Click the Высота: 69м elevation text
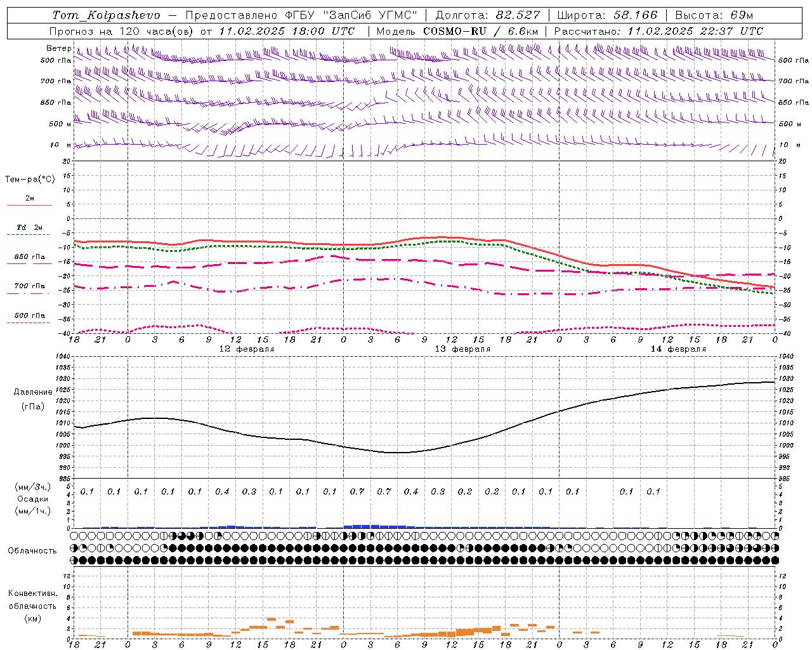The height and width of the screenshot is (650, 812). click(714, 15)
